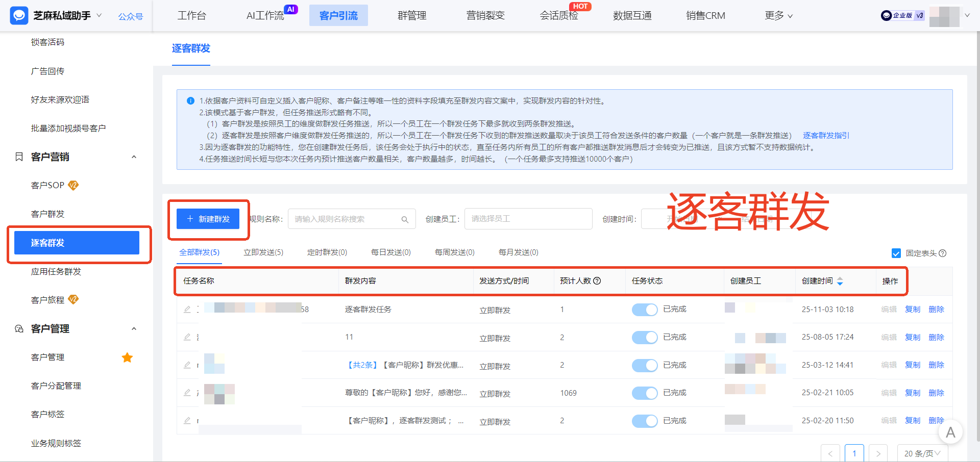Click the 芝麻私域助手 app logo icon

(x=18, y=15)
